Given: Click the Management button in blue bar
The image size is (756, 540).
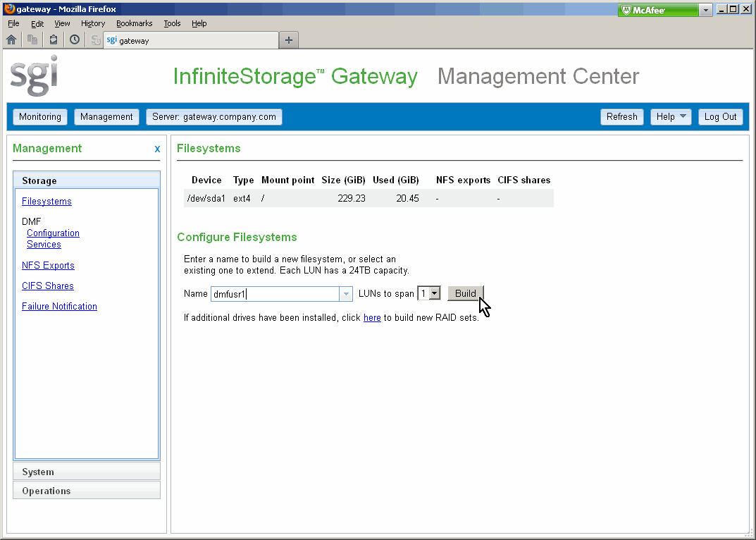Looking at the screenshot, I should [x=106, y=117].
